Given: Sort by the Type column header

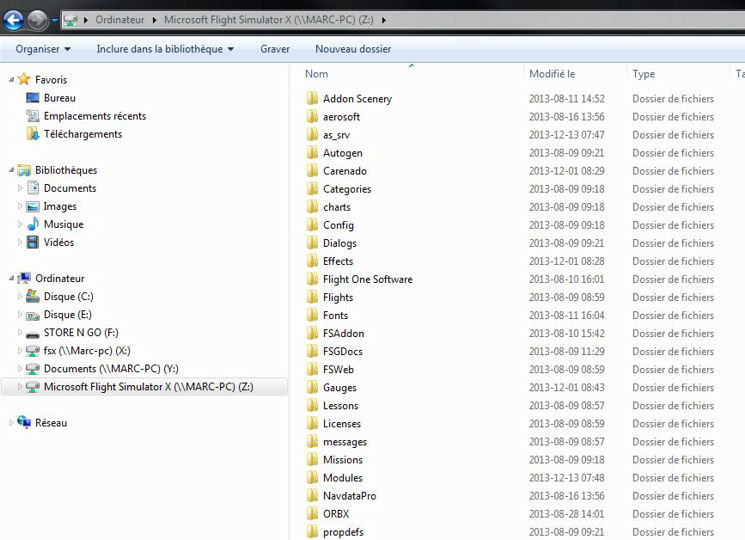Looking at the screenshot, I should (x=644, y=74).
